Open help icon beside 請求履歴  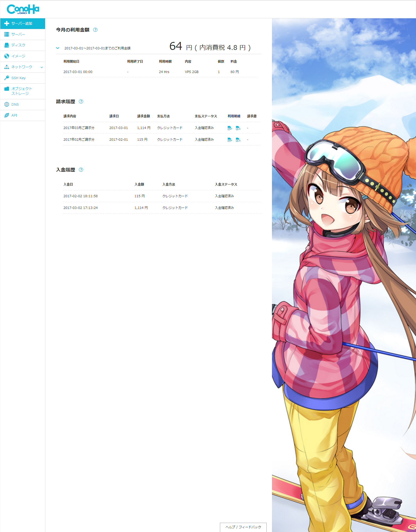(x=81, y=101)
